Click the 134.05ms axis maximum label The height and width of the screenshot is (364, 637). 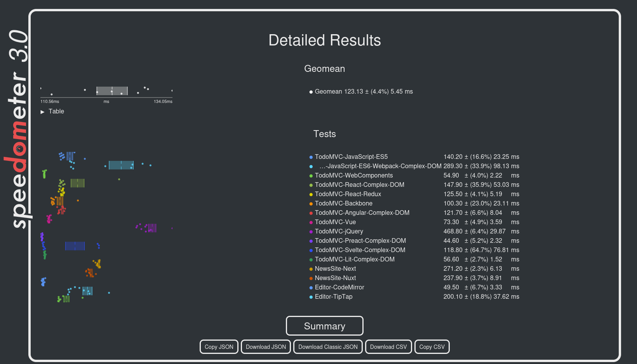tap(163, 101)
